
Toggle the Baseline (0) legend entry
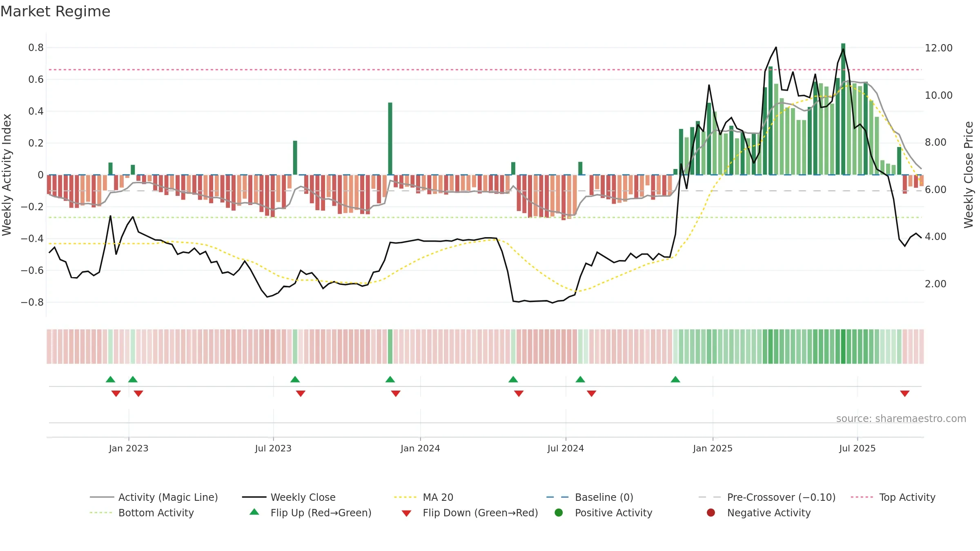click(x=590, y=497)
